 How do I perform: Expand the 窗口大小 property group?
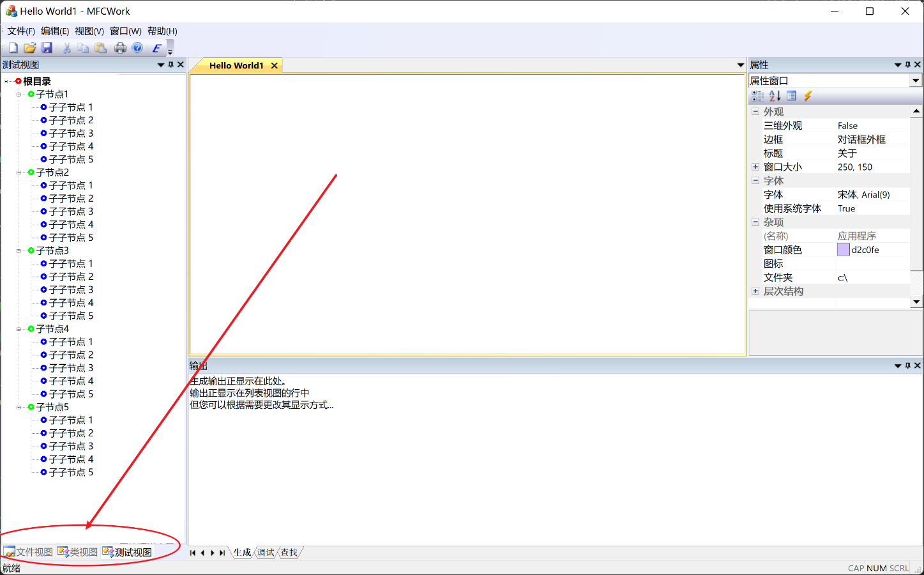click(x=755, y=167)
